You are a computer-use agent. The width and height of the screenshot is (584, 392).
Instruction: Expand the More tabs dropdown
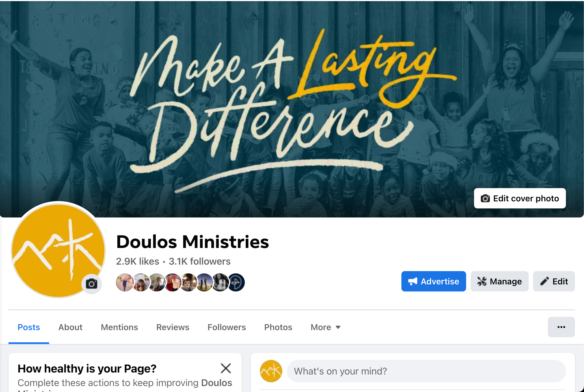pos(326,327)
